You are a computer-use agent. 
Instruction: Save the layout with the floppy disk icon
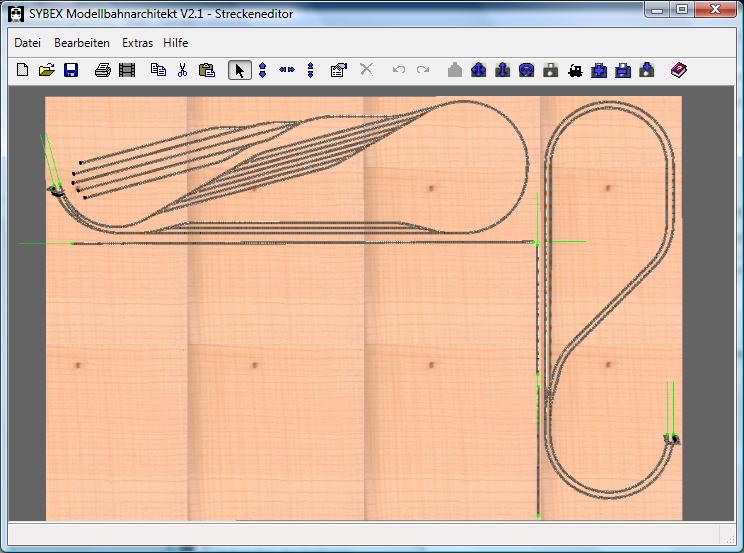[x=71, y=70]
